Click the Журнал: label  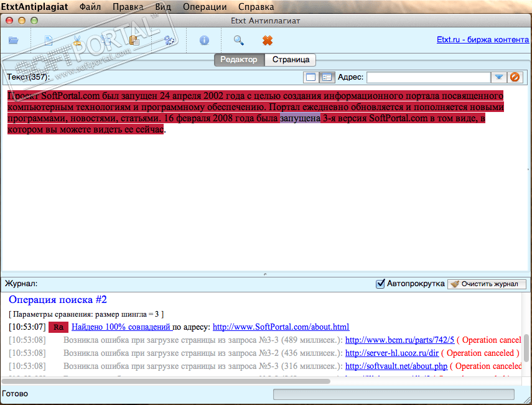click(x=21, y=284)
